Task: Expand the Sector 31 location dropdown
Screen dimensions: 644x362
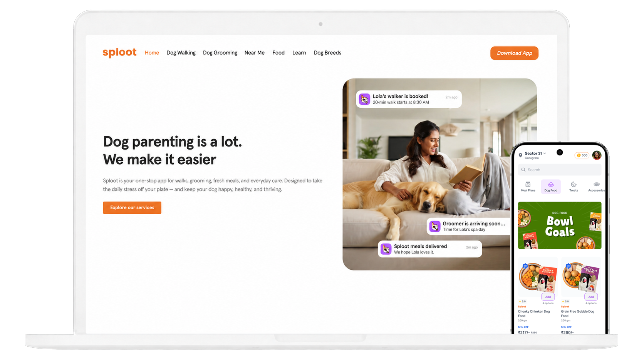Action: click(x=535, y=153)
